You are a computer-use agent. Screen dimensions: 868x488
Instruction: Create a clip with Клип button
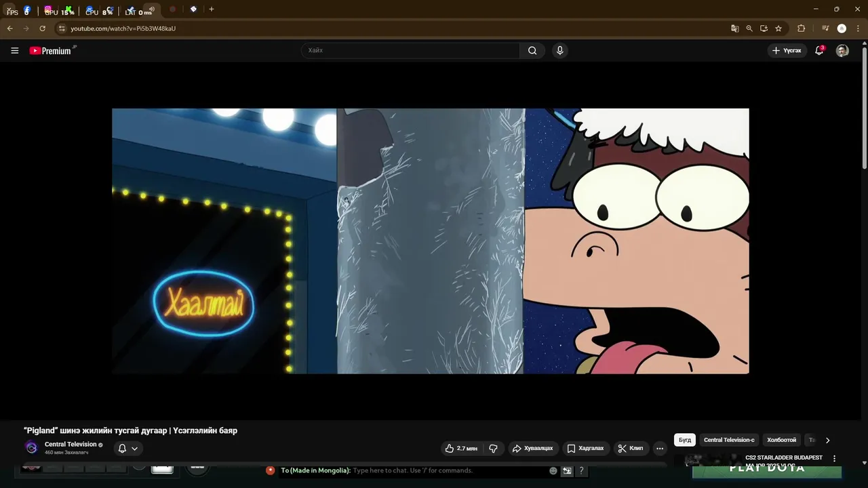tap(631, 448)
